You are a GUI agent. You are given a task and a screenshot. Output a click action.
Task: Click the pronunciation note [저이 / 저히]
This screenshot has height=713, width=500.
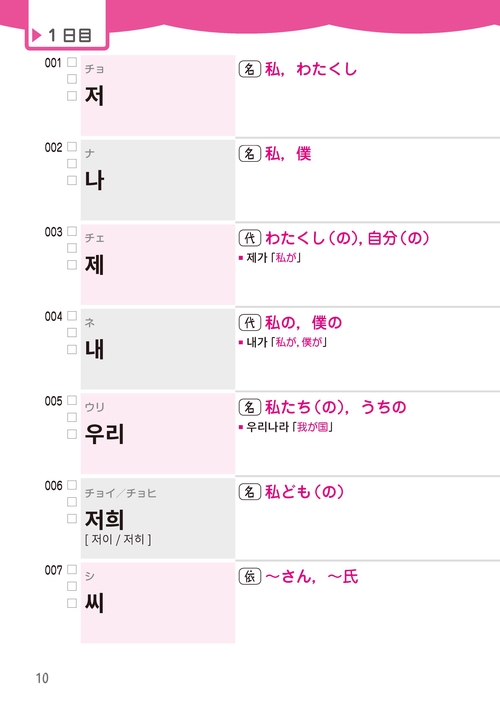point(118,540)
